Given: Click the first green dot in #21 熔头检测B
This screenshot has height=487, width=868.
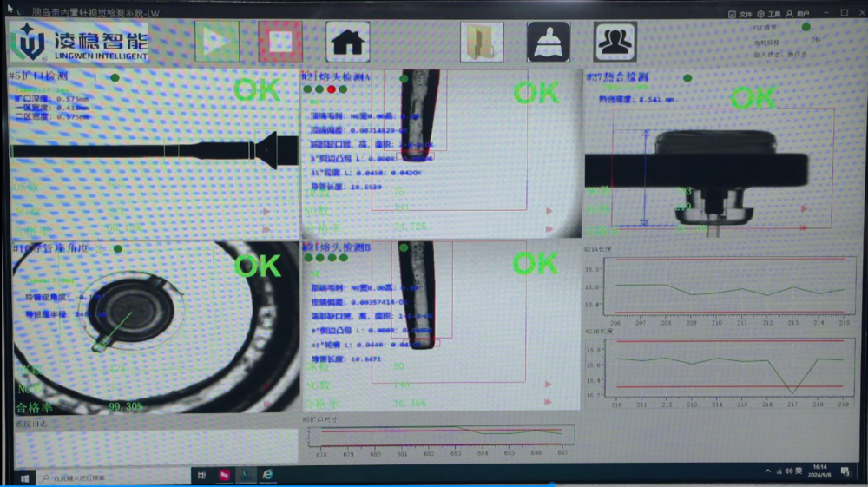Looking at the screenshot, I should pos(308,257).
